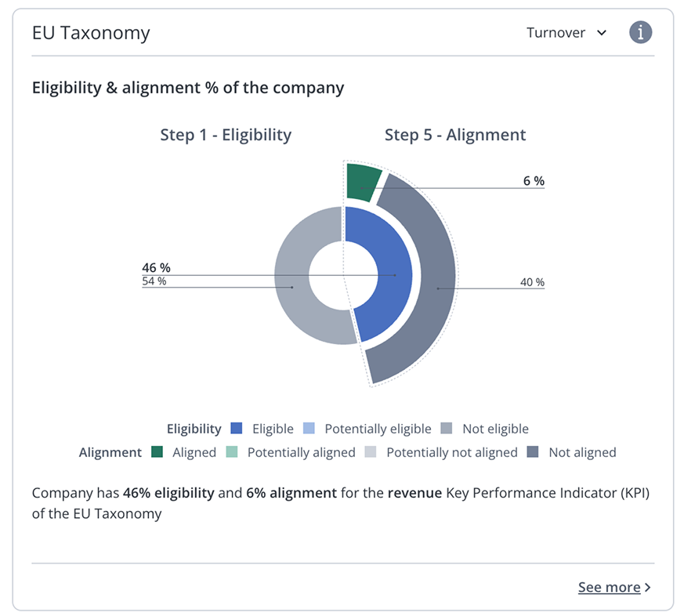Click the Not aligned legend swatch
Screen dimensions: 684x616
click(x=533, y=452)
